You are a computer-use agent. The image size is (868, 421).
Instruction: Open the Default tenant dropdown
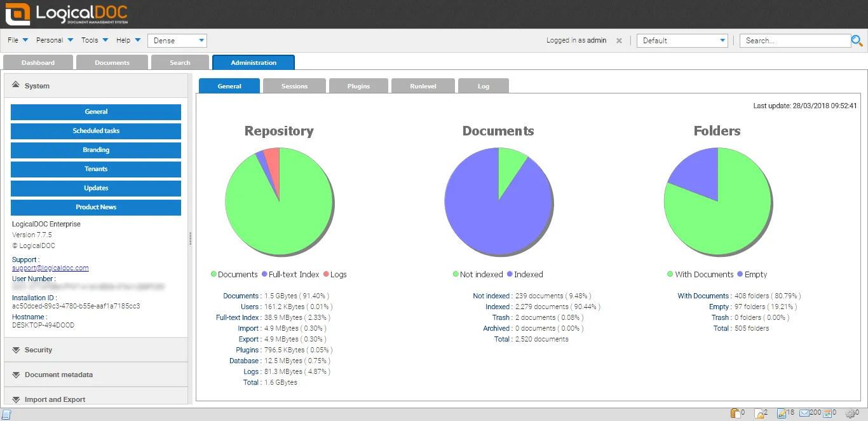click(x=682, y=40)
